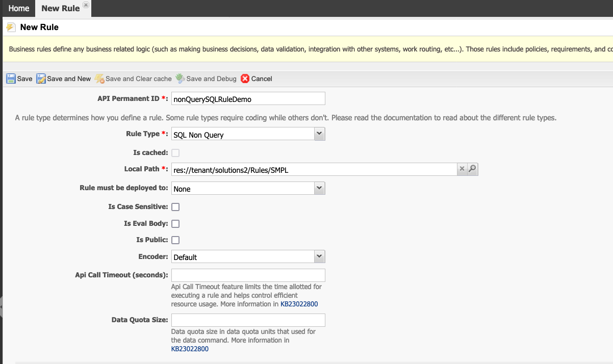
Task: Open KB23022800 link under Api Call Timeout
Action: 299,304
